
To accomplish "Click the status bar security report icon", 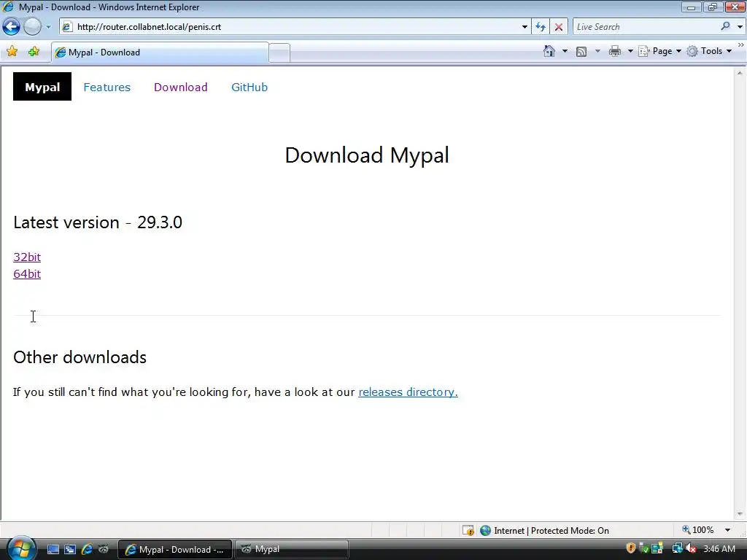I will tap(468, 531).
